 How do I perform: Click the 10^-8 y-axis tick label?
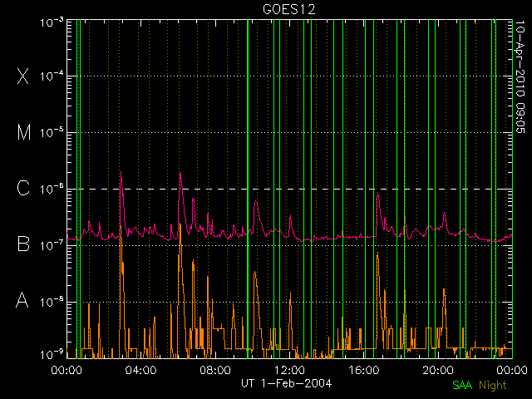pyautogui.click(x=52, y=302)
